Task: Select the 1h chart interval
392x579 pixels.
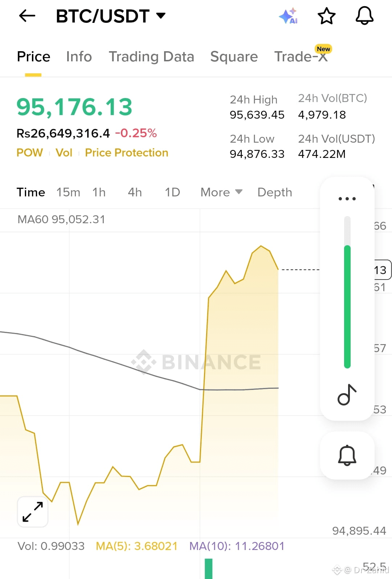Action: click(99, 192)
